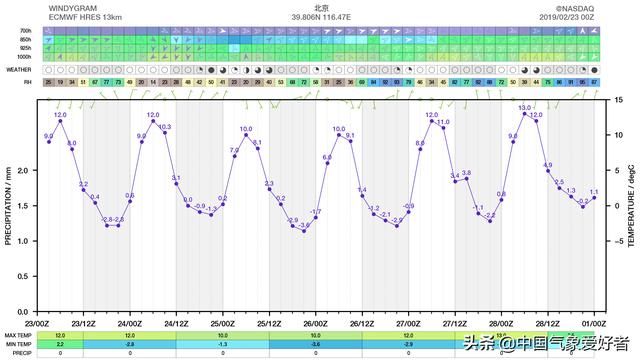Click the 2.0 tick on precipitation axis
Screen dimensions: 640x362
23,171
